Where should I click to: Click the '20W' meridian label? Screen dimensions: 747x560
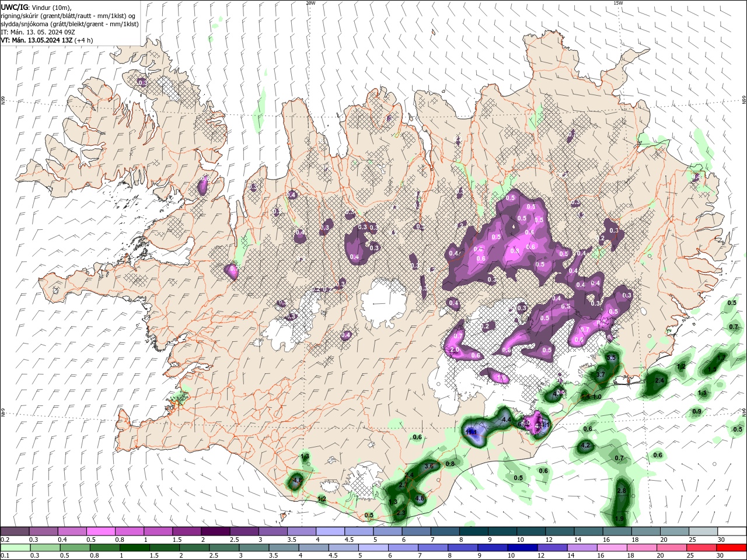(310, 3)
